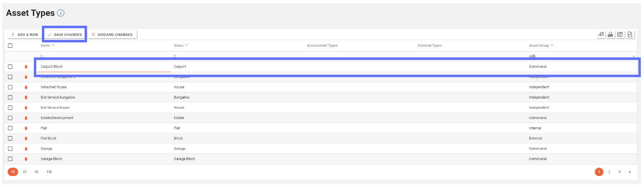The width and height of the screenshot is (644, 187).
Task: Click the Discard Changes button
Action: pos(112,35)
